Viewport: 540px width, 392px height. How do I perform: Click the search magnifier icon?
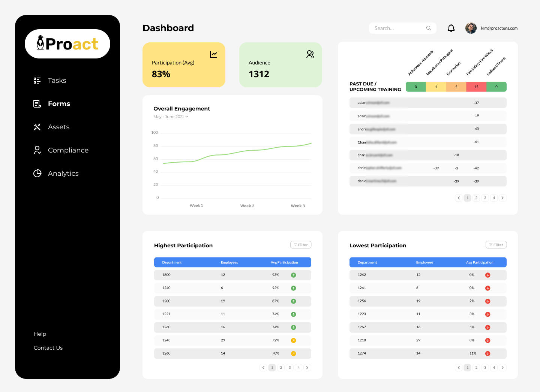(428, 28)
